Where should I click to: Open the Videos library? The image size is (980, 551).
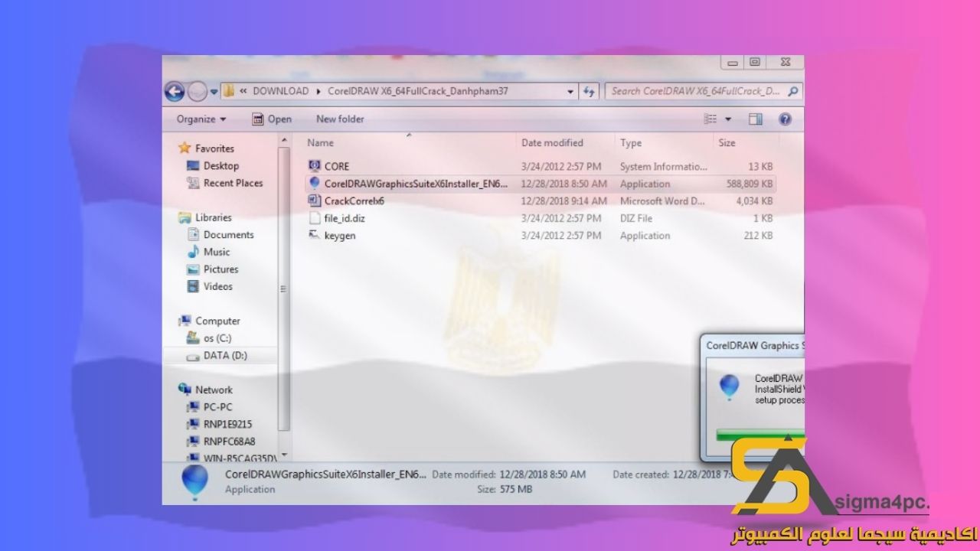(218, 286)
